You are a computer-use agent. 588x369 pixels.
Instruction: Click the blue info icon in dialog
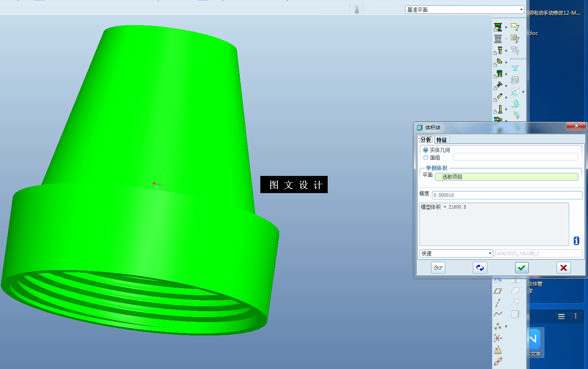[x=576, y=241]
